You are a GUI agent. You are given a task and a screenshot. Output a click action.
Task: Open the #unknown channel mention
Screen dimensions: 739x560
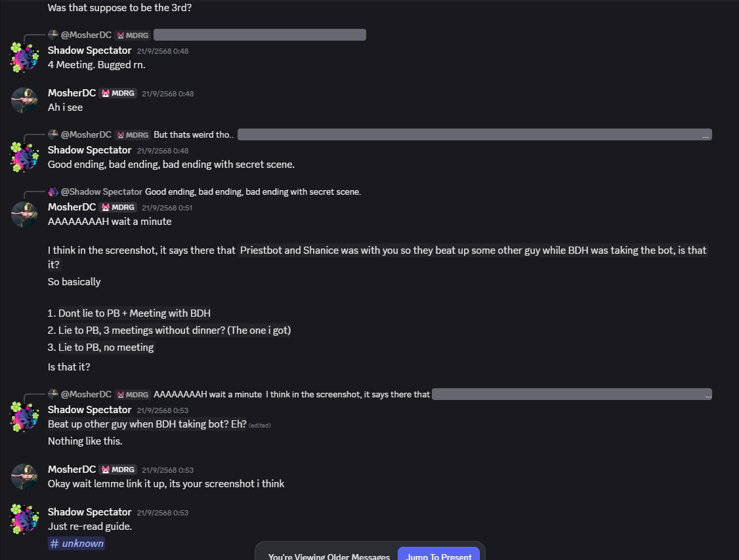click(77, 543)
